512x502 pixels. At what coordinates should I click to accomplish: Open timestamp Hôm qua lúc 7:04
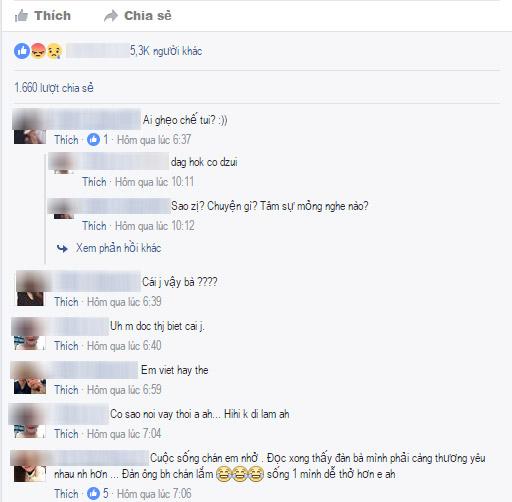click(x=124, y=434)
